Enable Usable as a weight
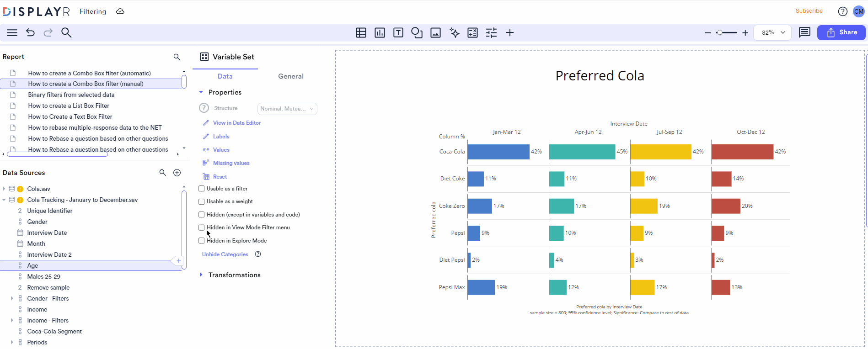 202,201
